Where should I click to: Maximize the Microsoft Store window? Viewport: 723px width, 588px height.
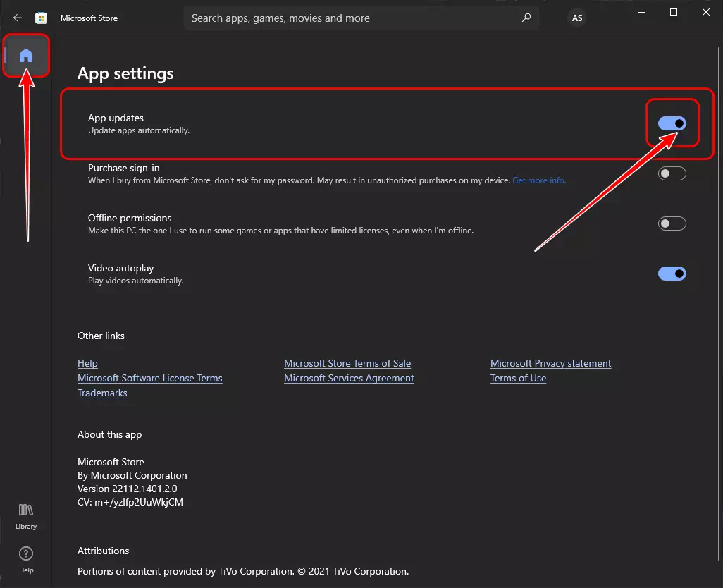pos(674,13)
